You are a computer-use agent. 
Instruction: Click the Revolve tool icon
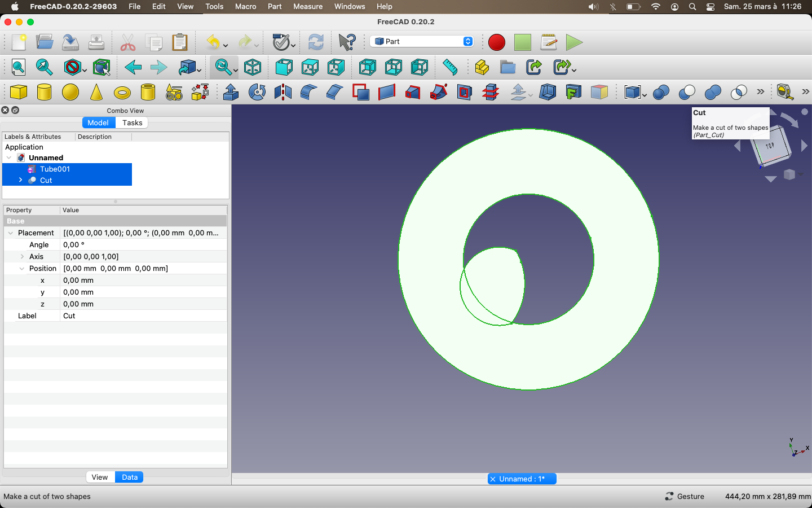(257, 92)
